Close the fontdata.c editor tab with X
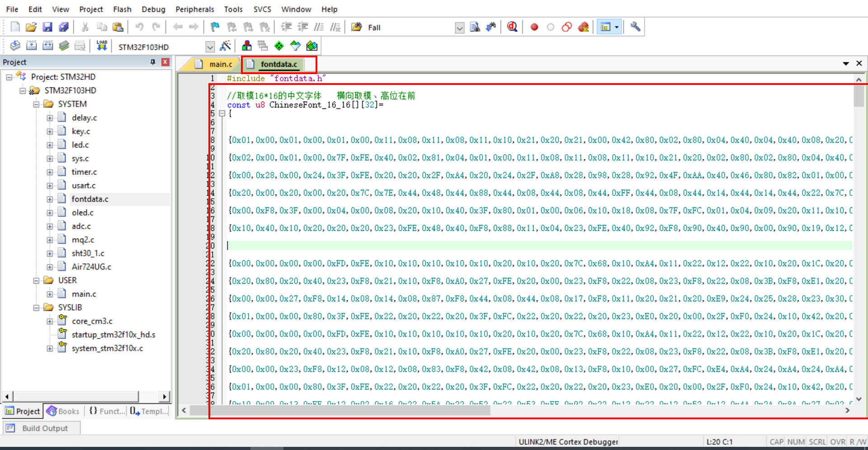 tap(859, 63)
